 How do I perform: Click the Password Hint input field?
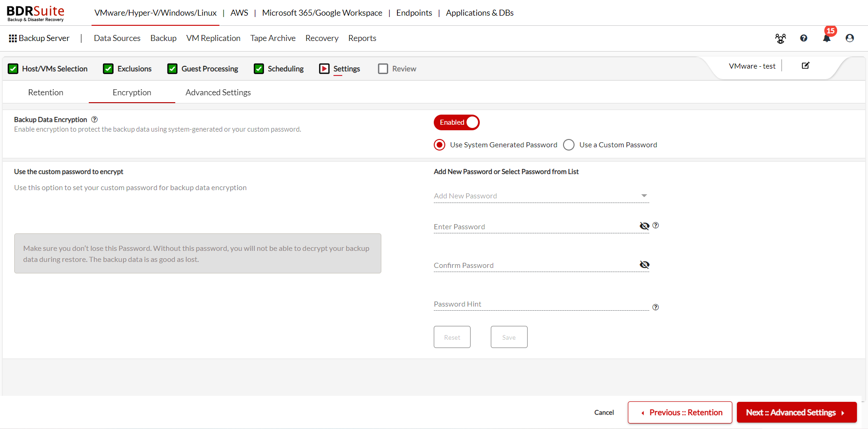[541, 304]
